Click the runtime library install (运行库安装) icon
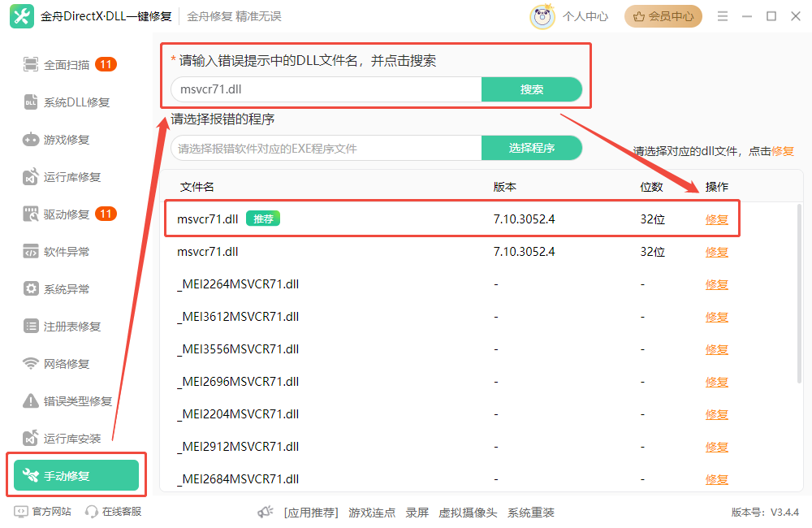Viewport: 812px width, 528px height. [31, 438]
